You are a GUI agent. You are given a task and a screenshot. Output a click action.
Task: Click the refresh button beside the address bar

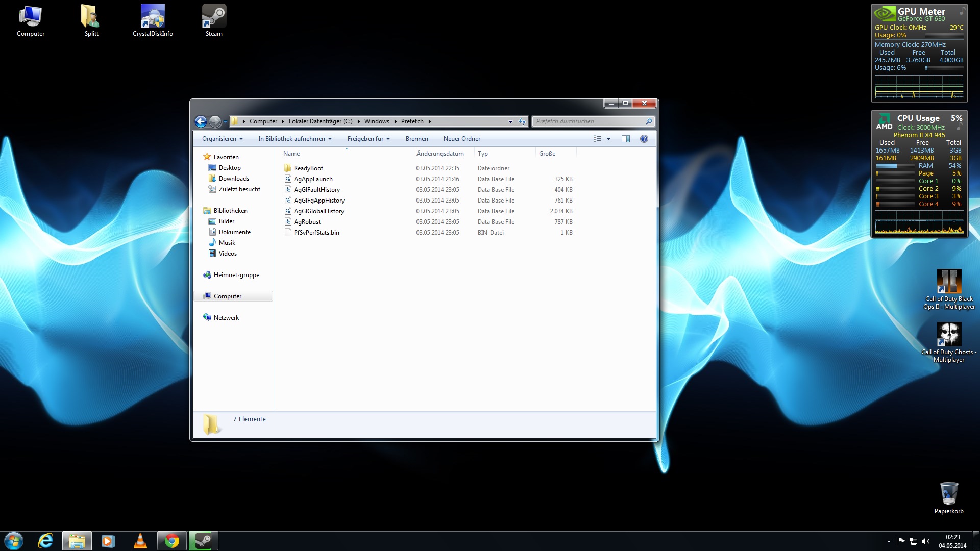coord(522,121)
